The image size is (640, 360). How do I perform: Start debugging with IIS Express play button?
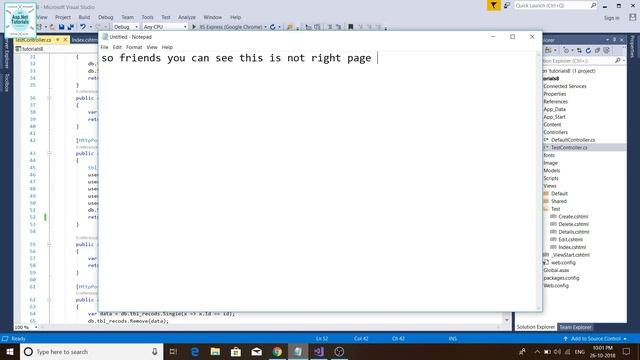click(194, 27)
